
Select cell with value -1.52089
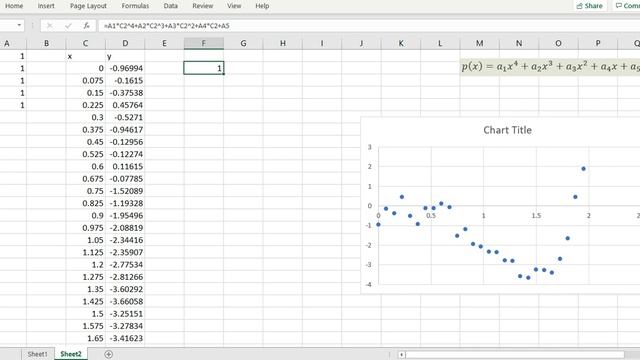pyautogui.click(x=125, y=191)
